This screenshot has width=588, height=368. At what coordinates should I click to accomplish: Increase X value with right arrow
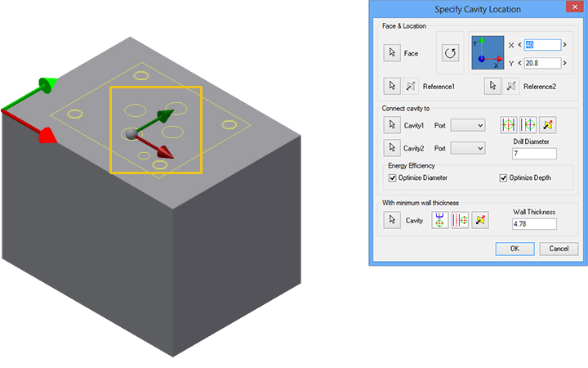(x=565, y=45)
